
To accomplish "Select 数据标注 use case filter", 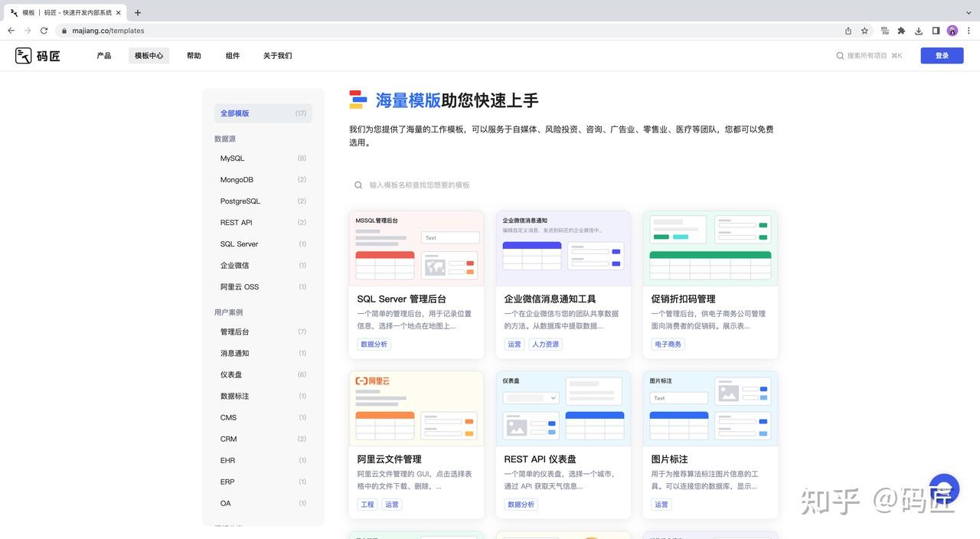I will click(263, 397).
